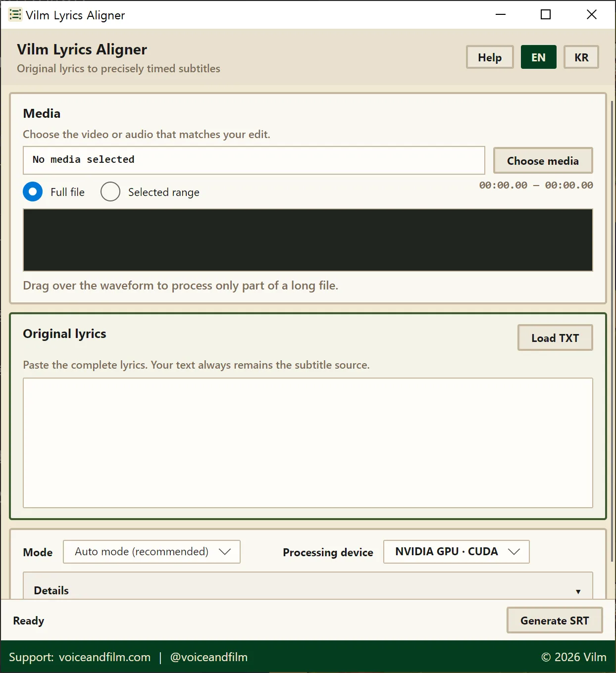
Task: Maximize the Vilm Lyrics Aligner window
Action: 546,15
